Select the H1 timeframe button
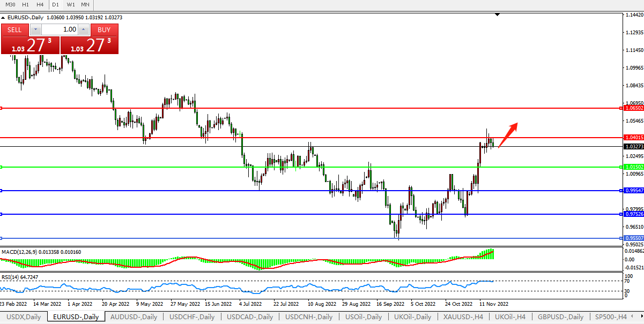Screen dimensions: 644x324 click(25, 4)
